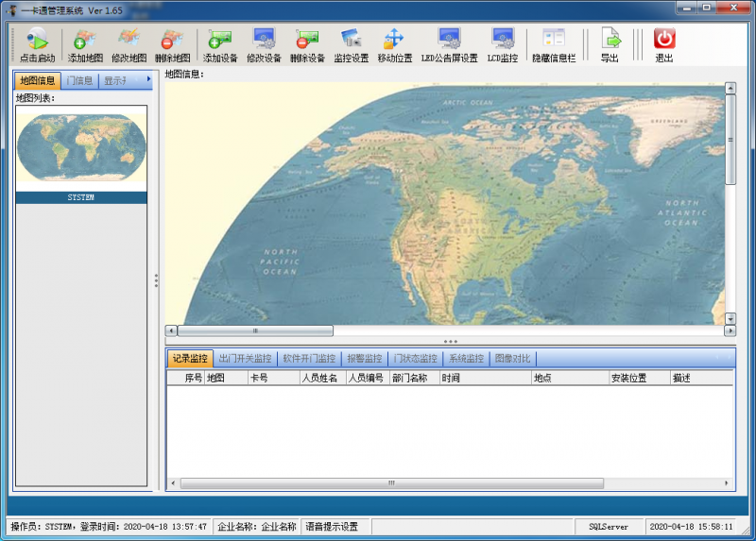Close the 一卡通管理系统 window
Image resolution: width=756 pixels, height=541 pixels.
tap(733, 8)
